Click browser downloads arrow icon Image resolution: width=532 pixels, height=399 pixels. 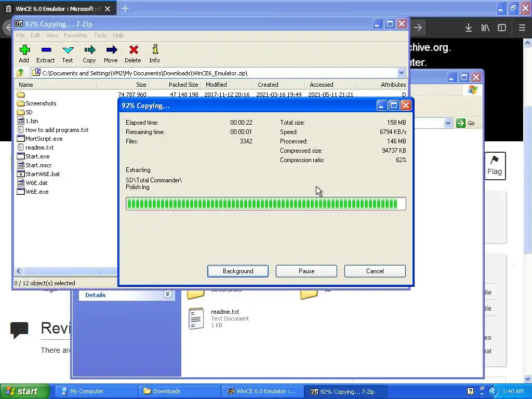469,28
